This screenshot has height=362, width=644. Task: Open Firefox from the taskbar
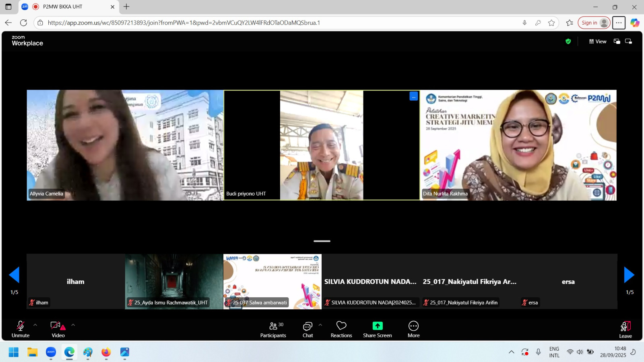[106, 352]
